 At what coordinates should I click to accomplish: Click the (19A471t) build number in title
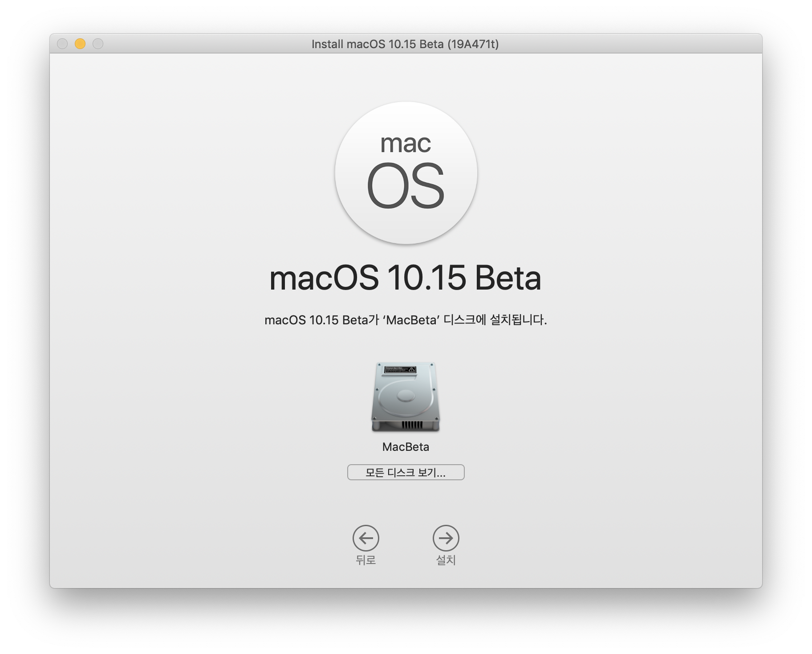473,44
